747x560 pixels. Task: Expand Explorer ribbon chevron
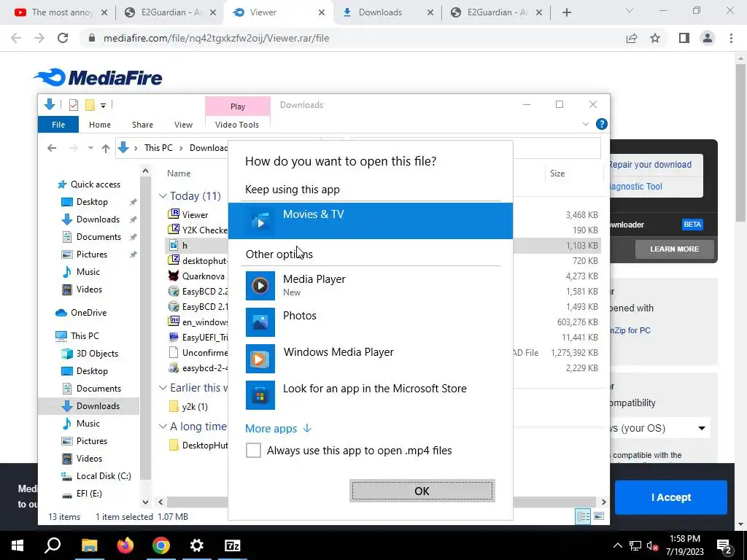[586, 124]
